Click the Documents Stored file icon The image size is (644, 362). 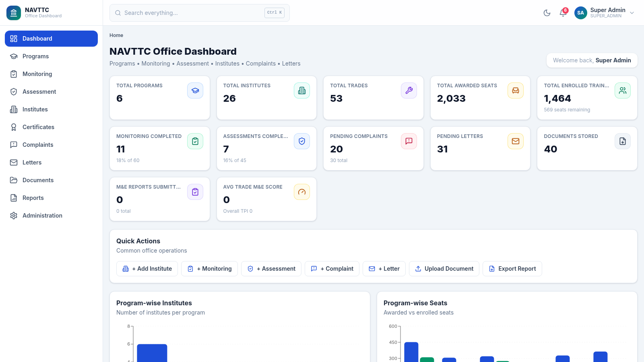point(623,141)
